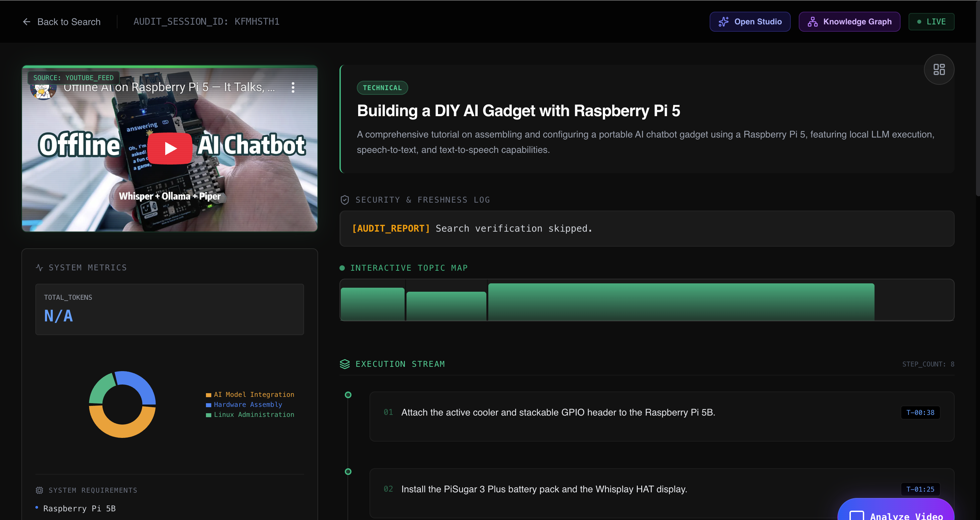Click the LIVE status indicator
Image resolution: width=980 pixels, height=520 pixels.
pyautogui.click(x=931, y=22)
